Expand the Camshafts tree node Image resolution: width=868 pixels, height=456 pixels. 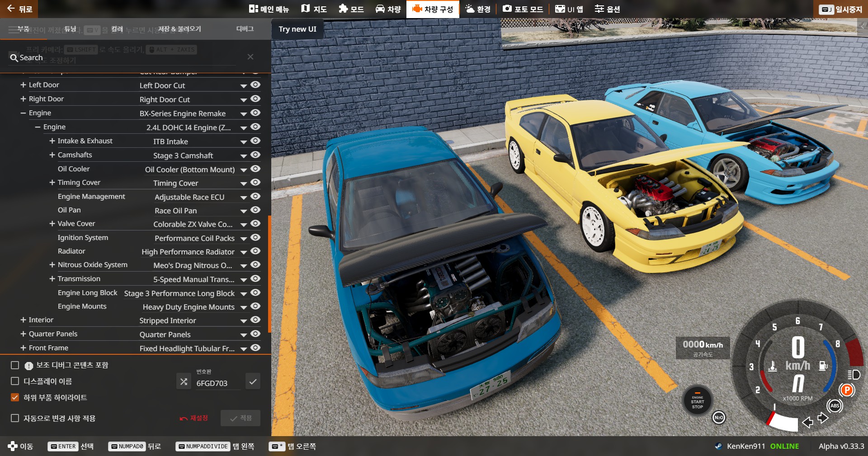(x=52, y=155)
